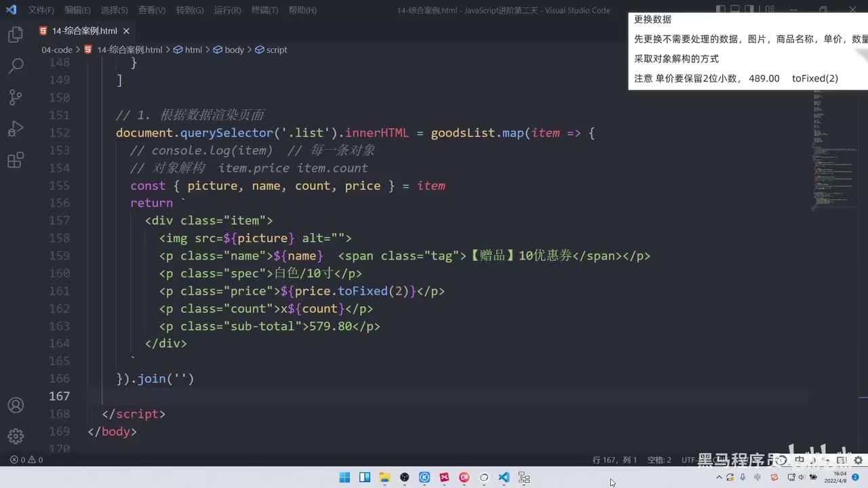The width and height of the screenshot is (868, 488).
Task: Open the 查看(V) menu
Action: coord(151,10)
